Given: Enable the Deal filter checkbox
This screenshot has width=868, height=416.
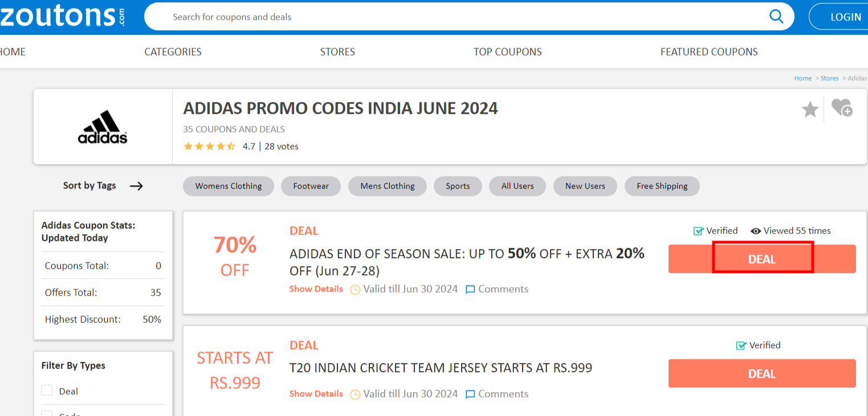Looking at the screenshot, I should pyautogui.click(x=46, y=391).
